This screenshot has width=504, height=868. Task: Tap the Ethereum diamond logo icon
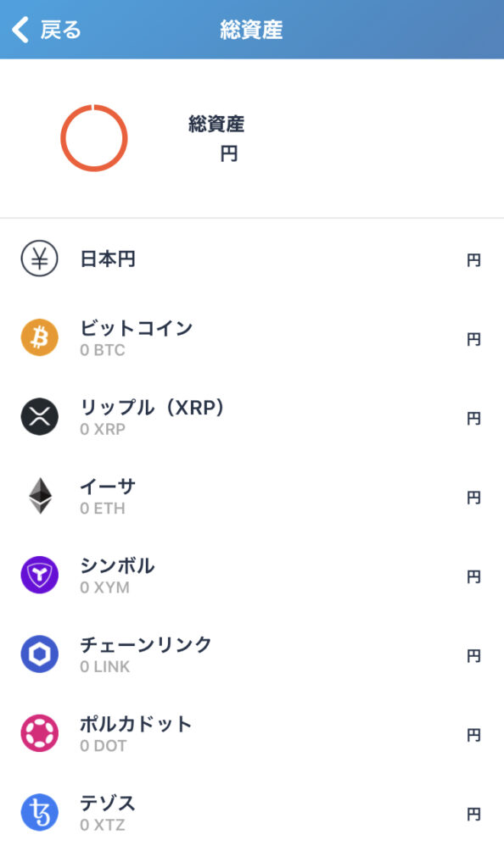(x=40, y=496)
